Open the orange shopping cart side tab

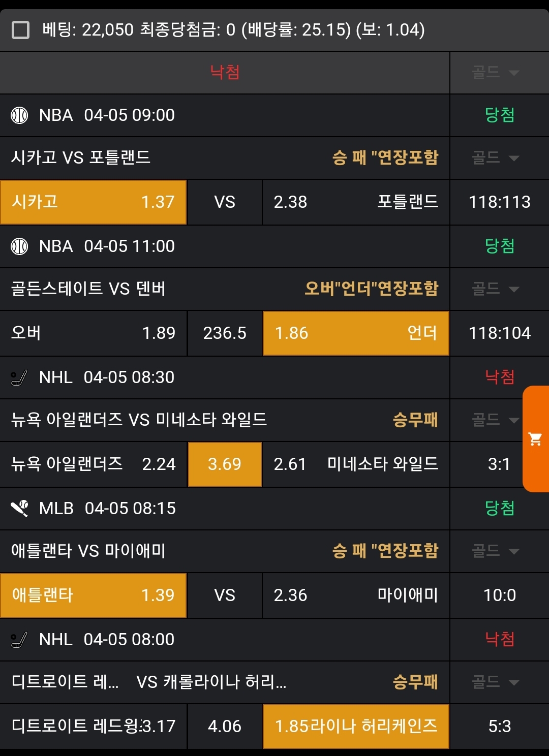pos(536,439)
